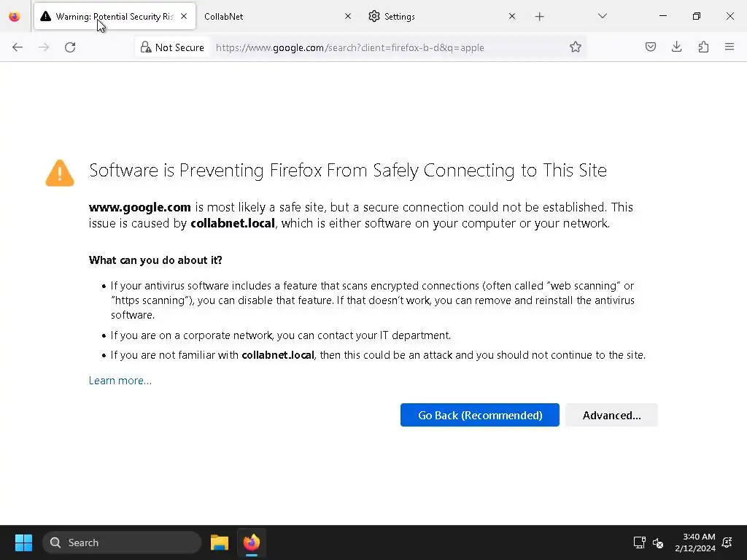
Task: Restore down the Firefox window
Action: click(697, 16)
